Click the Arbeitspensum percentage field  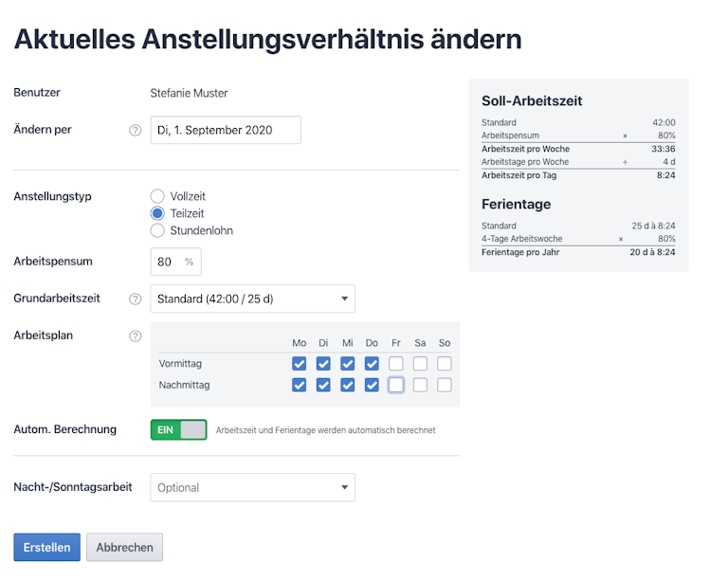[x=176, y=262]
